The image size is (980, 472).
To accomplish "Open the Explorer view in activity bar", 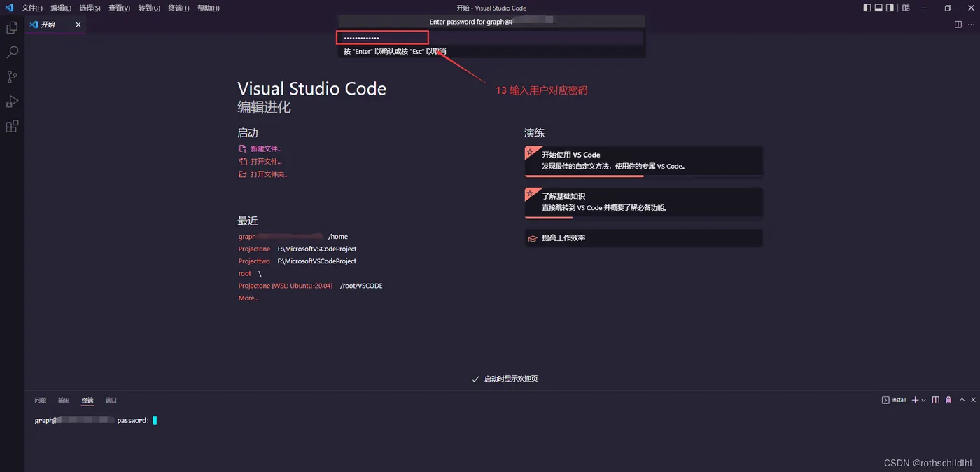I will (x=12, y=28).
